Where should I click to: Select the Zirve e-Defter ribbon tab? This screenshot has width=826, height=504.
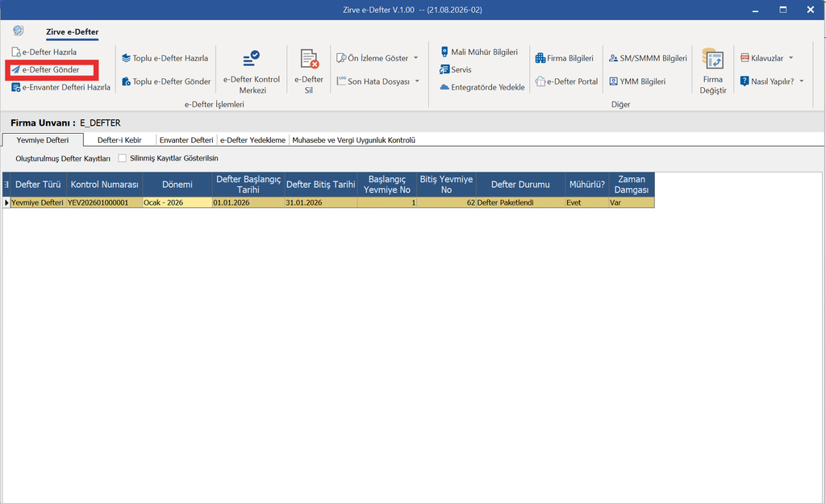[x=72, y=32]
